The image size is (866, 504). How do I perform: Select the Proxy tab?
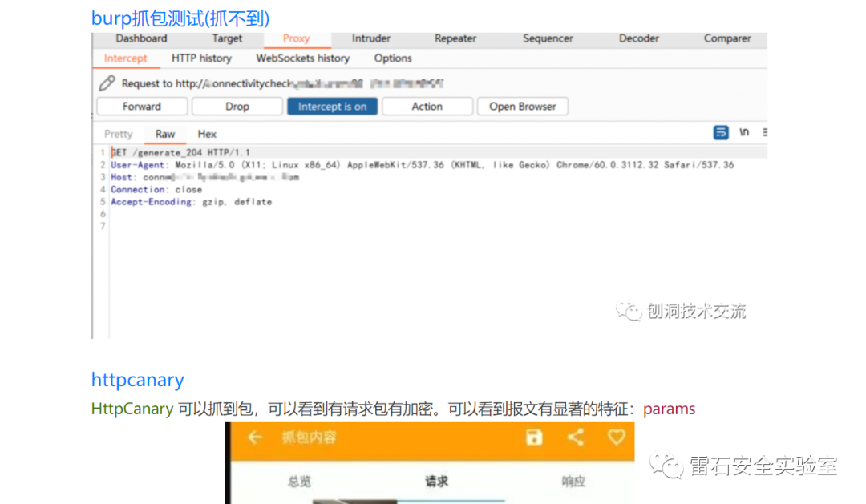point(297,38)
